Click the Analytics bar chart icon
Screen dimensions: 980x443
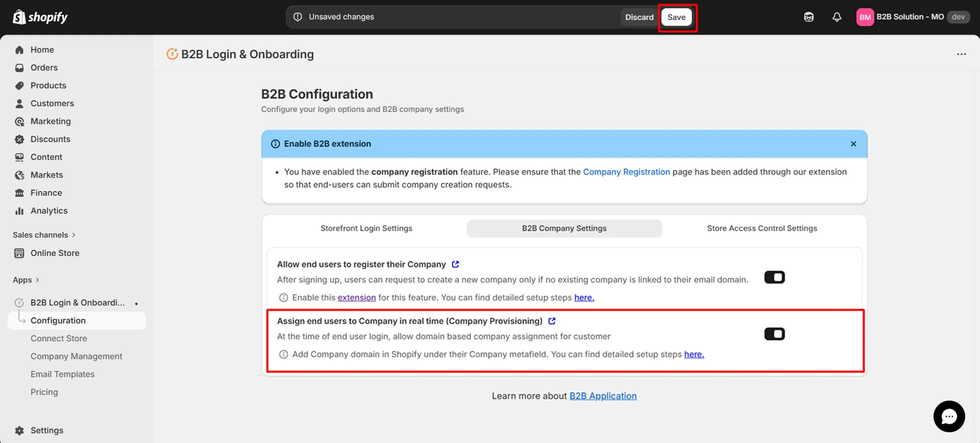point(19,211)
